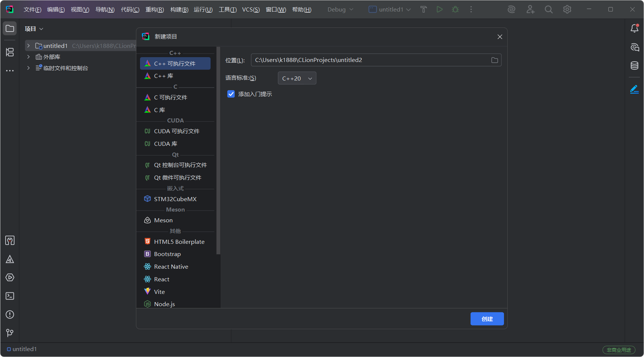Open the Database tool window icon
644x357 pixels.
634,66
